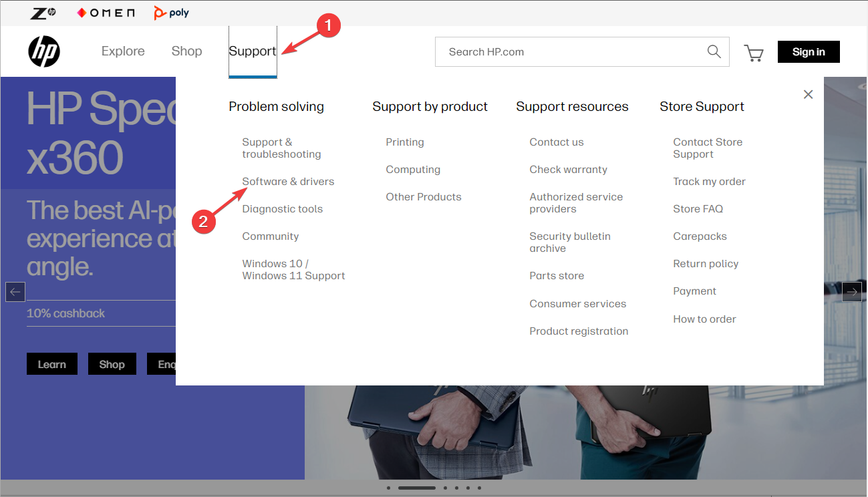868x497 pixels.
Task: Click the 10% cashback text
Action: 65,313
